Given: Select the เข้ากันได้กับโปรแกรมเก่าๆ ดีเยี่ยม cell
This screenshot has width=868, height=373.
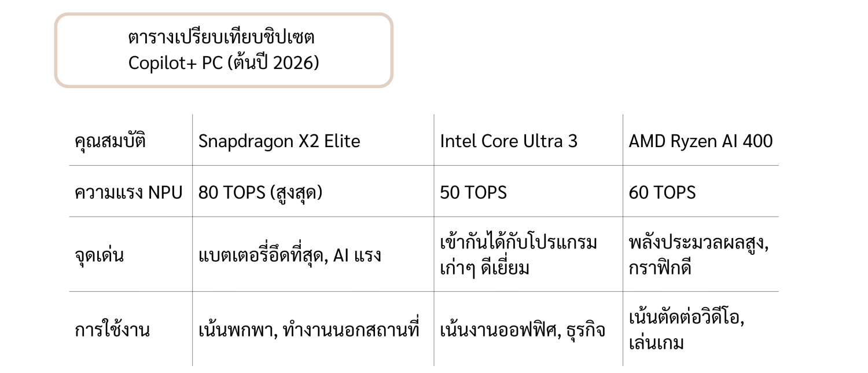Looking at the screenshot, I should (518, 255).
